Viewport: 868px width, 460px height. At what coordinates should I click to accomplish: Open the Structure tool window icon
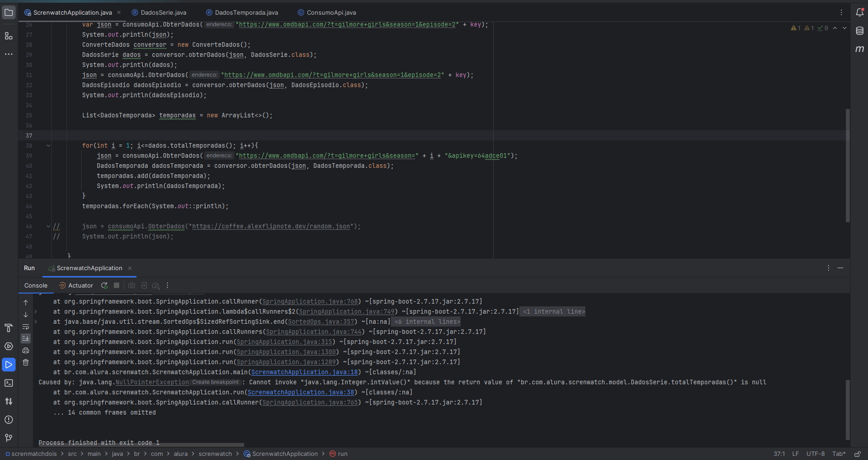pos(9,36)
